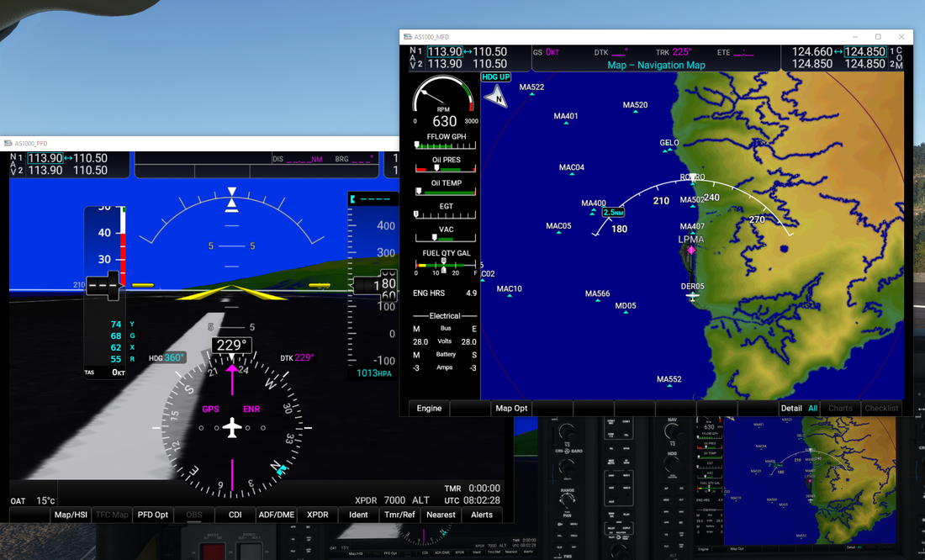Click the GELO waypoint marker
This screenshot has width=925, height=560.
coord(669,151)
